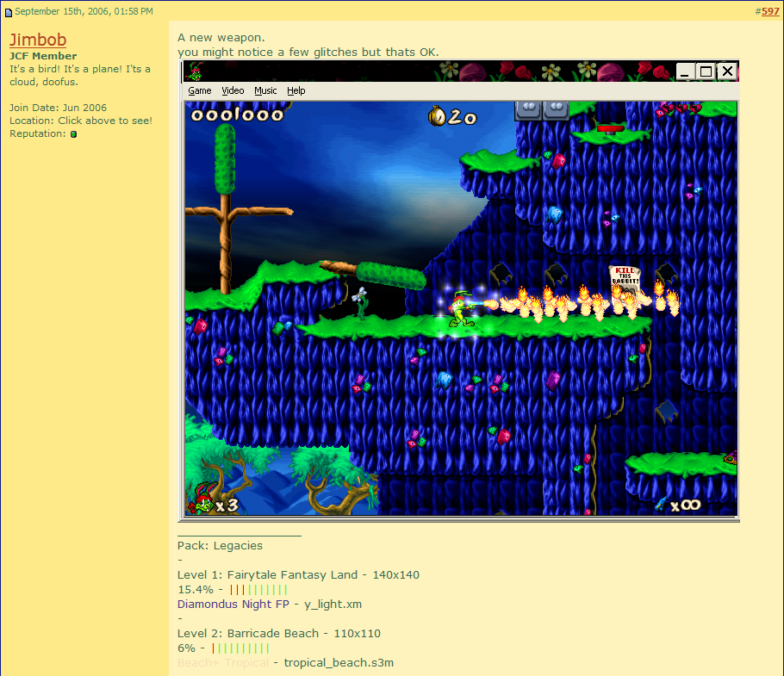Minimize the game window
This screenshot has height=676, width=784.
(685, 71)
